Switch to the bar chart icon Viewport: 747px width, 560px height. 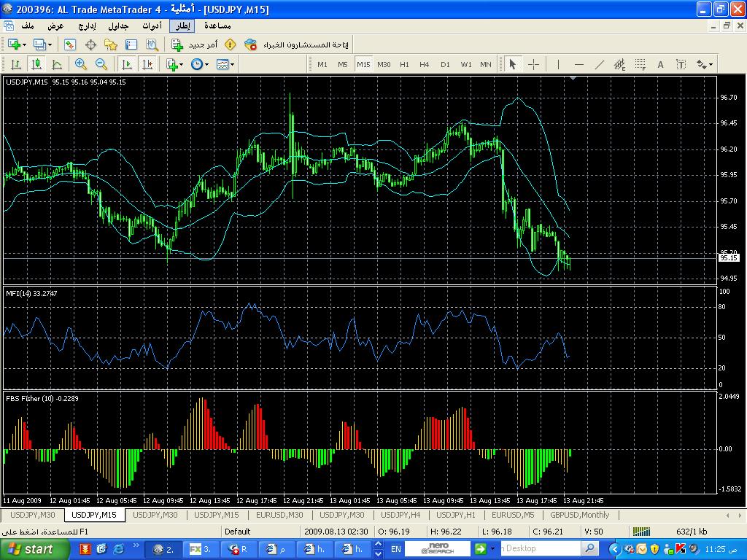click(15, 64)
